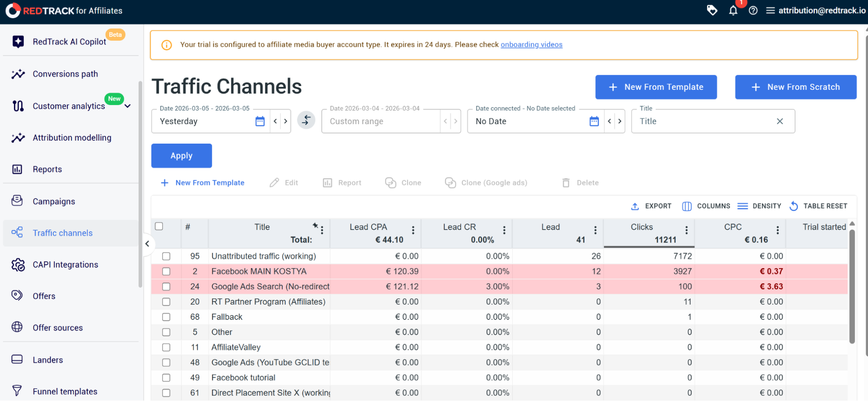
Task: Step Date connected to previous date
Action: tap(610, 121)
